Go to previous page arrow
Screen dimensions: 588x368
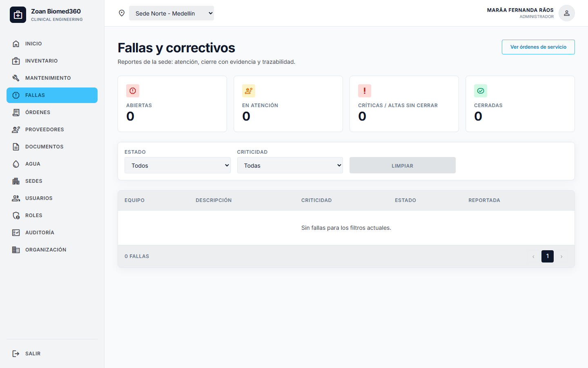[533, 256]
